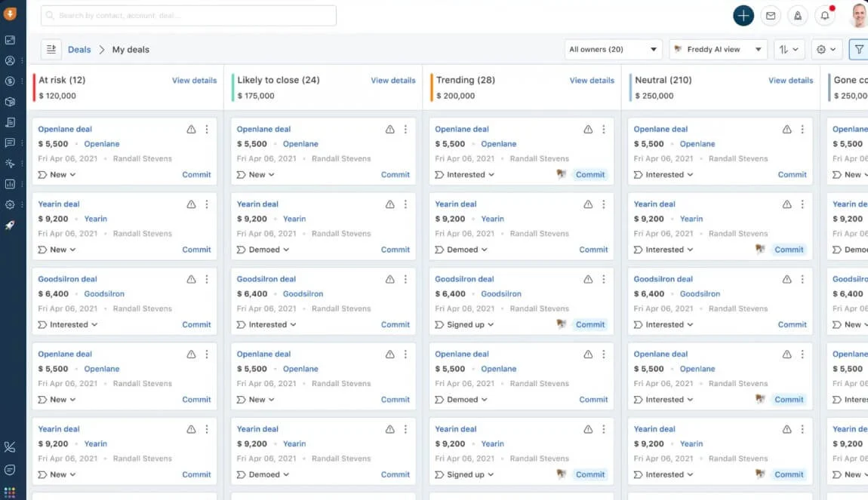Open Conversations chat icon in the sidebar
Viewport: 868px width, 500px height.
click(x=11, y=143)
